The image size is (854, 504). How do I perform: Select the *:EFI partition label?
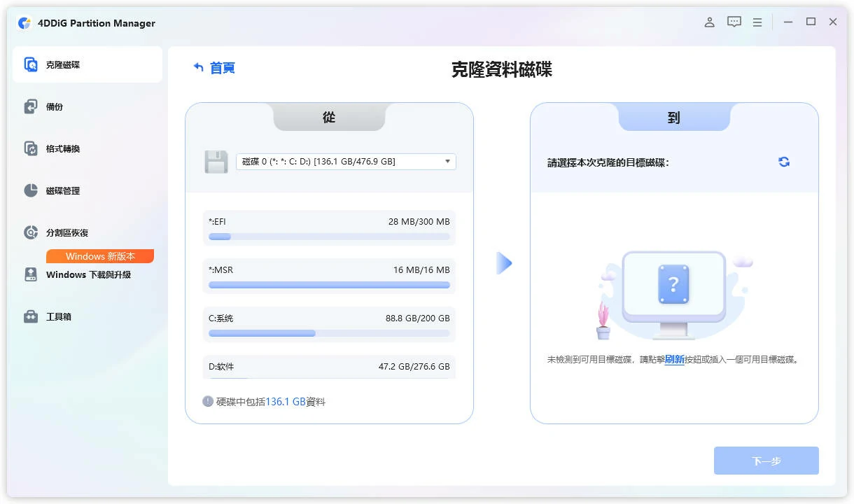point(217,221)
